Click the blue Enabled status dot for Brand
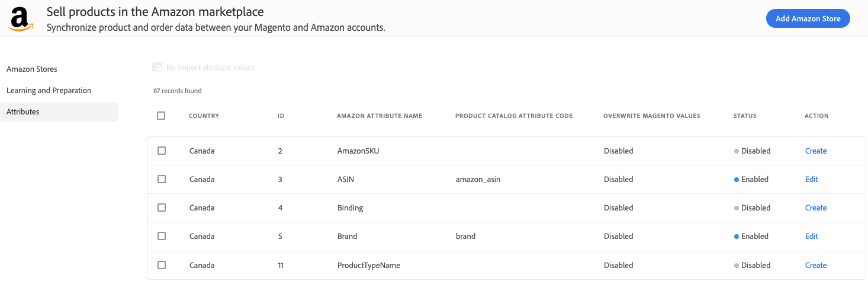This screenshot has width=868, height=284. [x=737, y=237]
